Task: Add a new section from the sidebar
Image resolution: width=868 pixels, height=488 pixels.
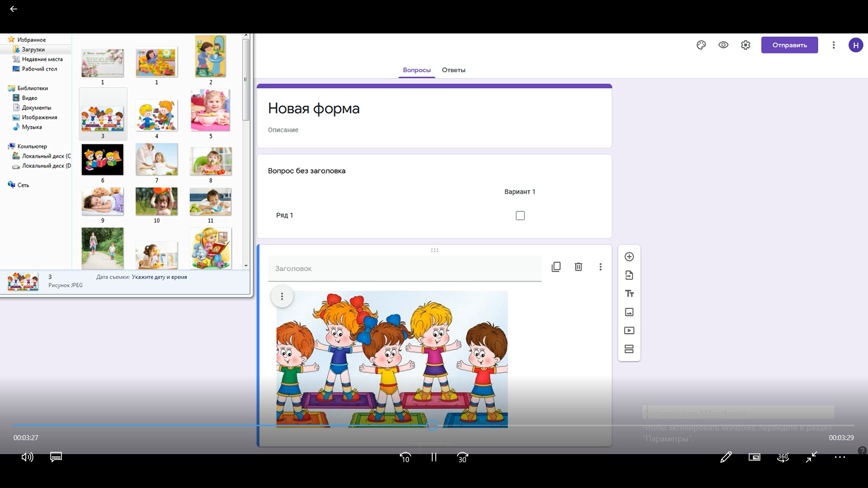Action: (629, 349)
